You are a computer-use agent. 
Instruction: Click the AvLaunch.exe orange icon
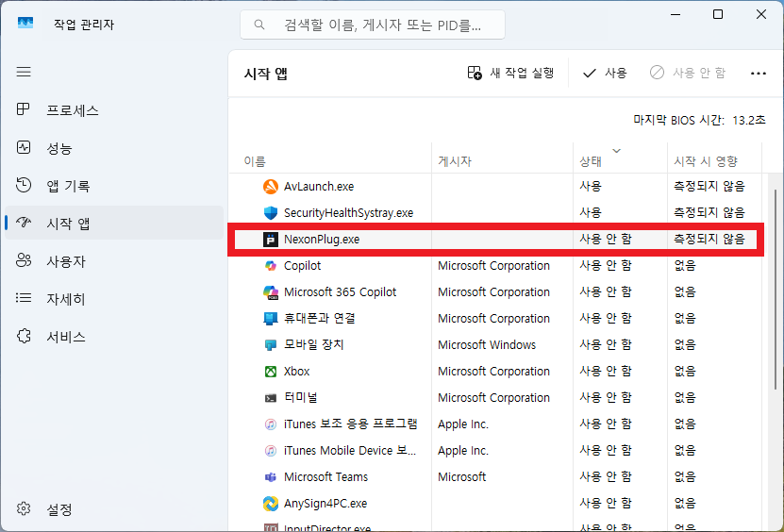pyautogui.click(x=271, y=187)
